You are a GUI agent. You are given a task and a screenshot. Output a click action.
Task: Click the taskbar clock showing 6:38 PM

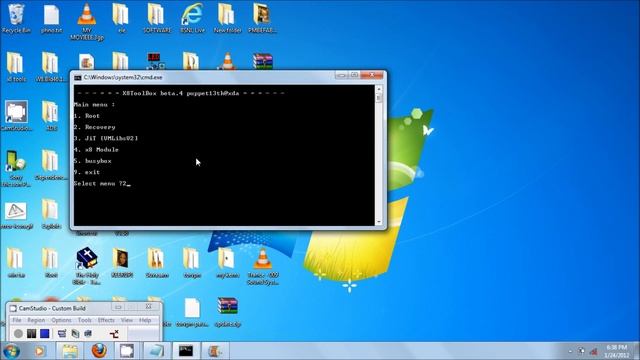click(x=616, y=351)
